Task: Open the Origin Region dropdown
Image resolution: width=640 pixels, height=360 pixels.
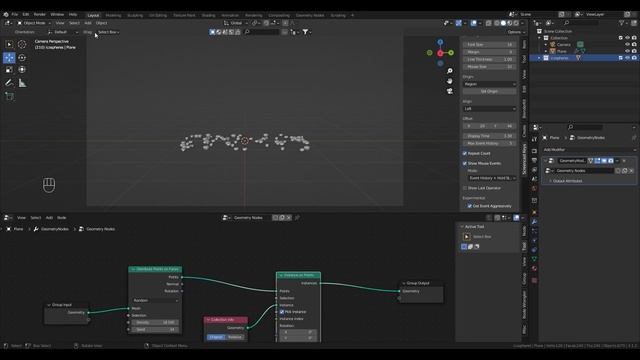Action: 489,84
